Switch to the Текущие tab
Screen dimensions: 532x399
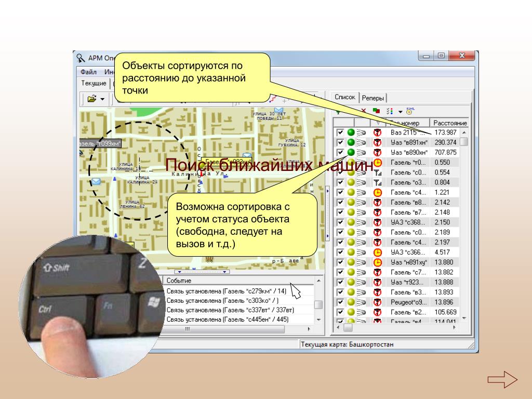pos(94,83)
